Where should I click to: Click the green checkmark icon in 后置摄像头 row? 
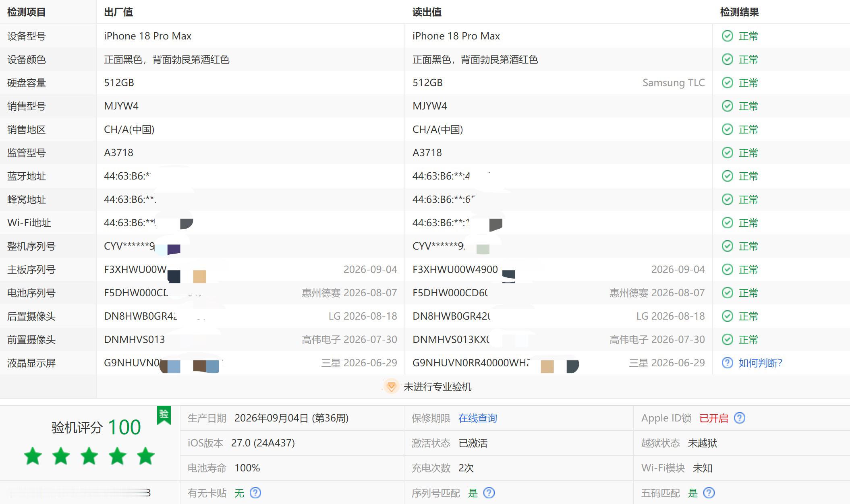(727, 316)
